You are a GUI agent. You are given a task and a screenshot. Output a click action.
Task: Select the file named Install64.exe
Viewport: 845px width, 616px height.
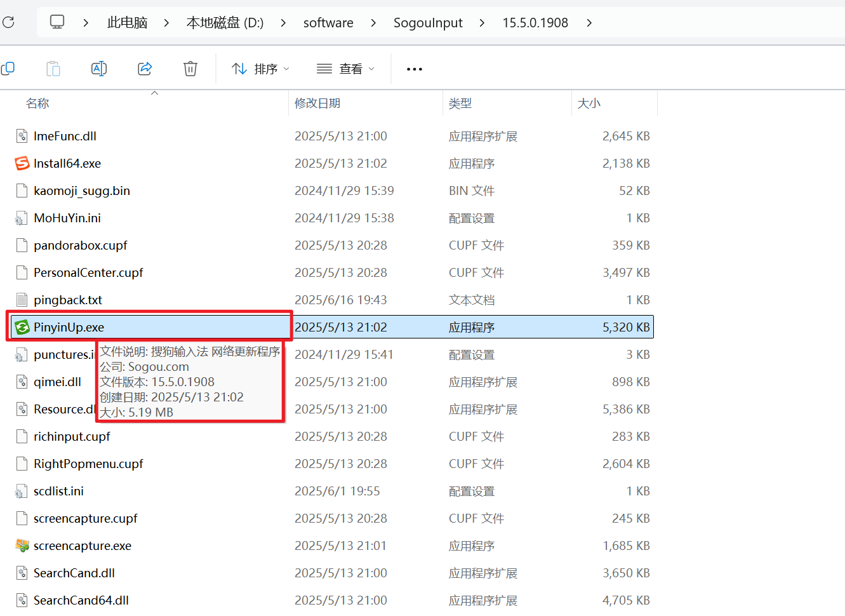point(67,163)
